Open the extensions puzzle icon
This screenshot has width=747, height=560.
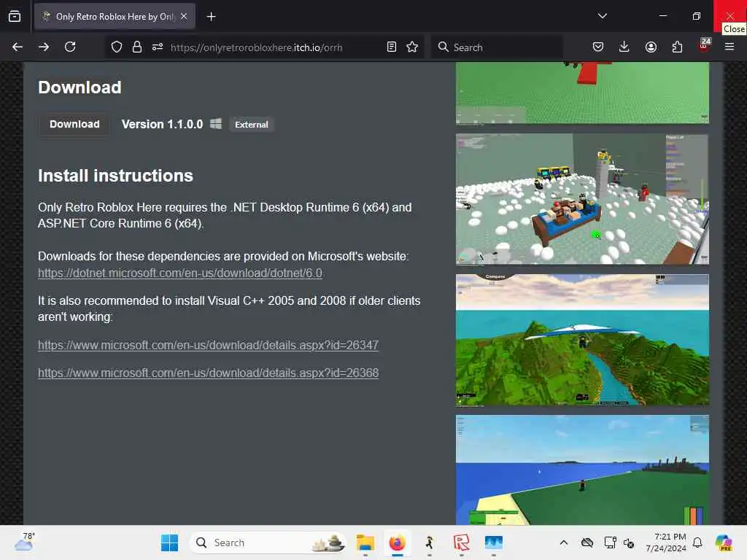677,47
